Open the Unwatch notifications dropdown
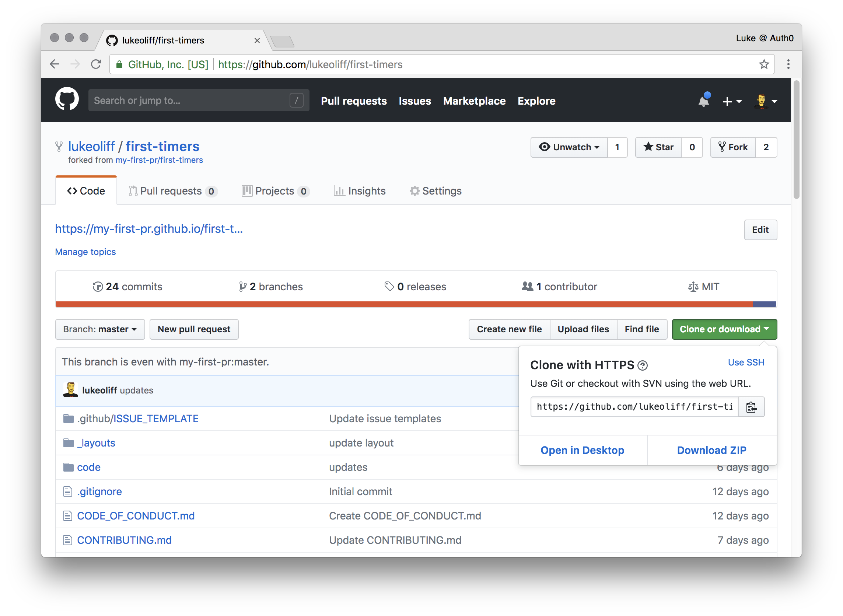This screenshot has width=843, height=616. click(x=569, y=147)
